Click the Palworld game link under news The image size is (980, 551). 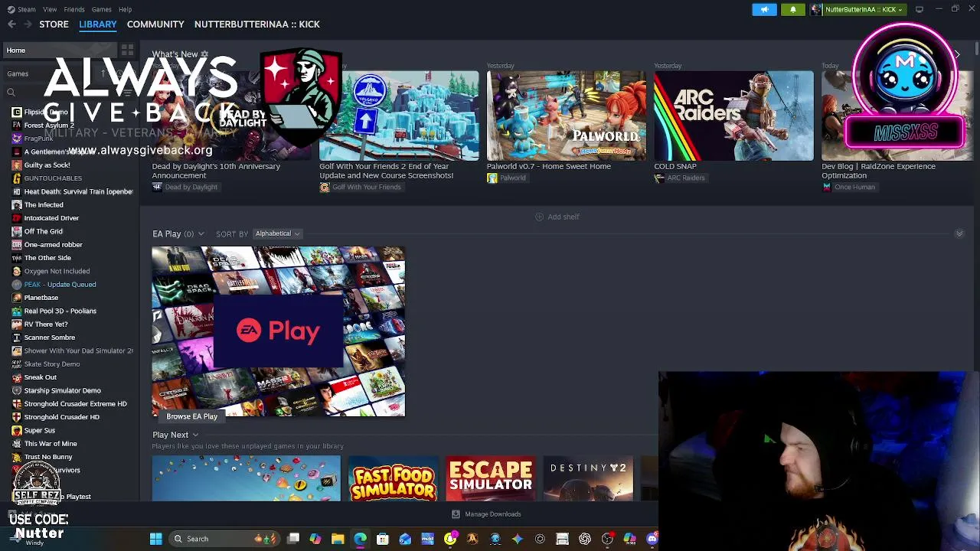point(507,178)
